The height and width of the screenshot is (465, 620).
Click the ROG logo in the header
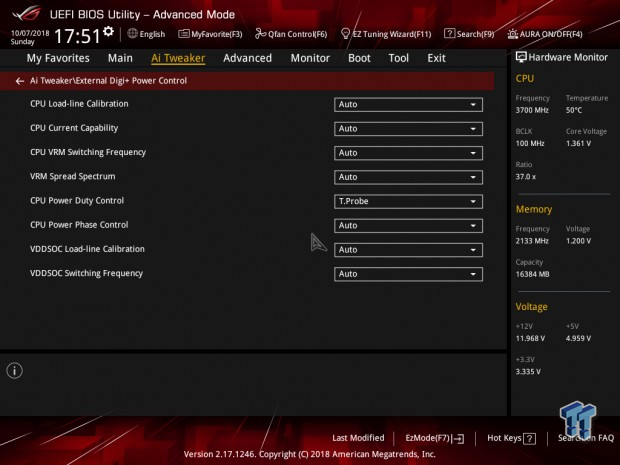click(26, 13)
